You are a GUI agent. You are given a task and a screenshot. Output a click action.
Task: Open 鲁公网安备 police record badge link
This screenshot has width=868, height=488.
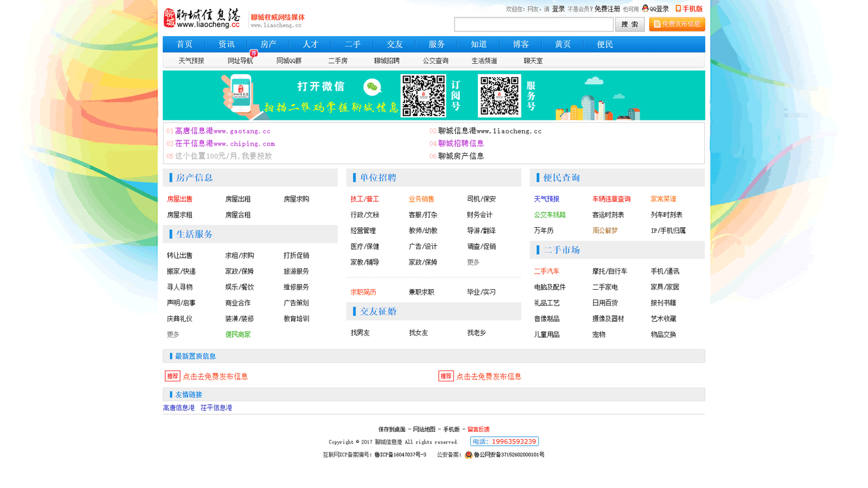[x=505, y=455]
